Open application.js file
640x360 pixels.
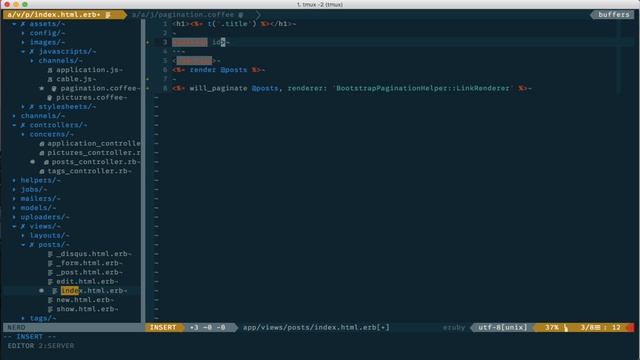pos(88,70)
